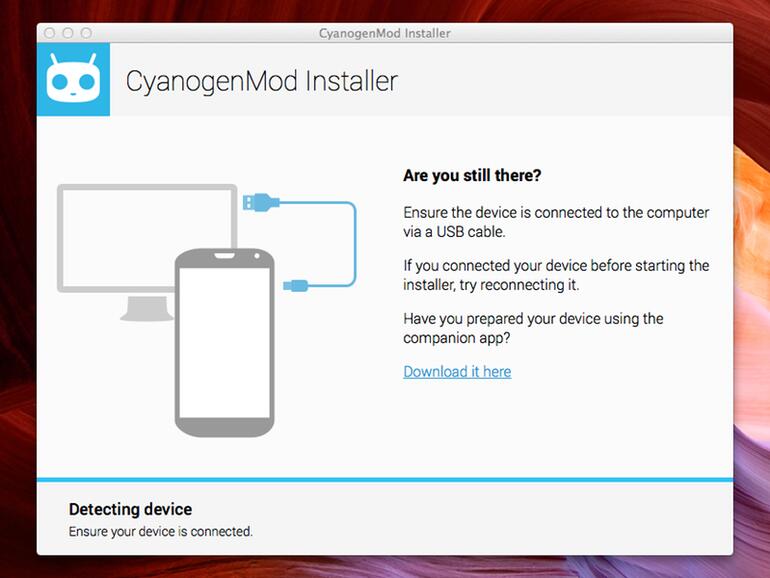770x578 pixels.
Task: Minimize the CyanogenMod Installer window
Action: pyautogui.click(x=68, y=33)
